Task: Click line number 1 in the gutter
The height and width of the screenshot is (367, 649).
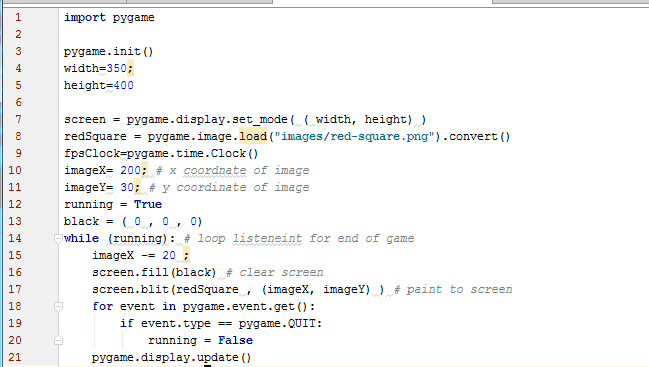Action: pos(18,17)
